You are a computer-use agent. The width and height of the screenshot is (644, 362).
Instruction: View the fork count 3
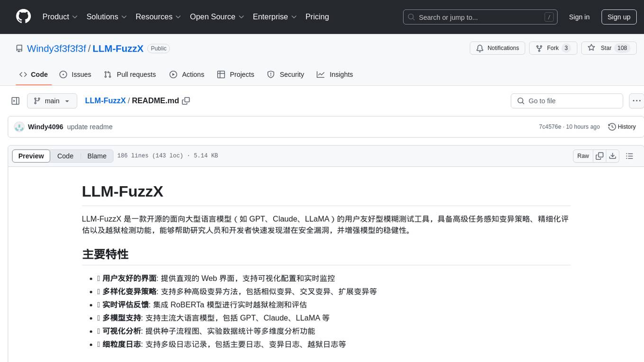[566, 48]
